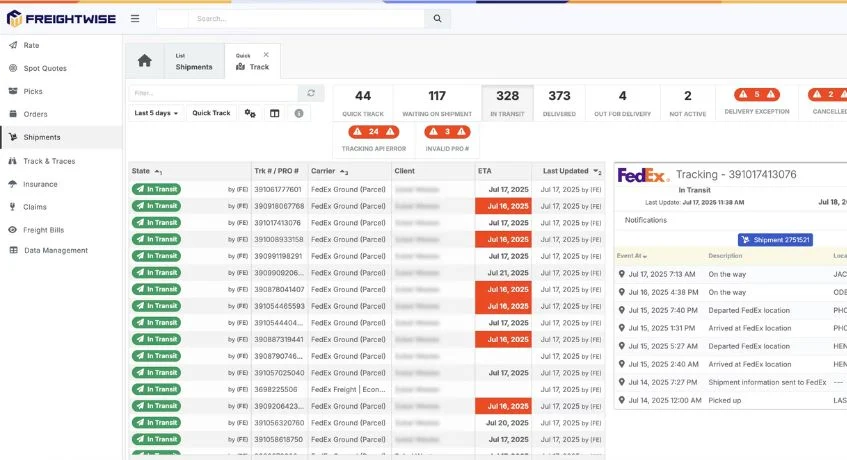Select the 373 Delivered counter

[559, 103]
